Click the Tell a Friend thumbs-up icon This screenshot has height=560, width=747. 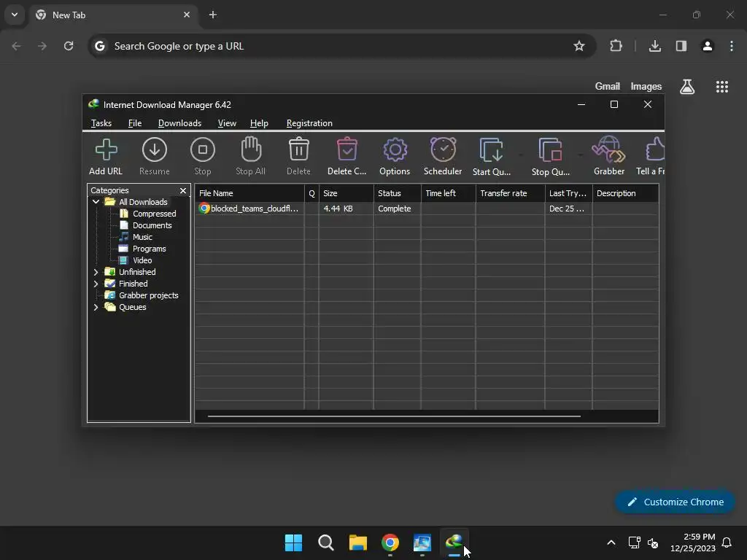655,149
